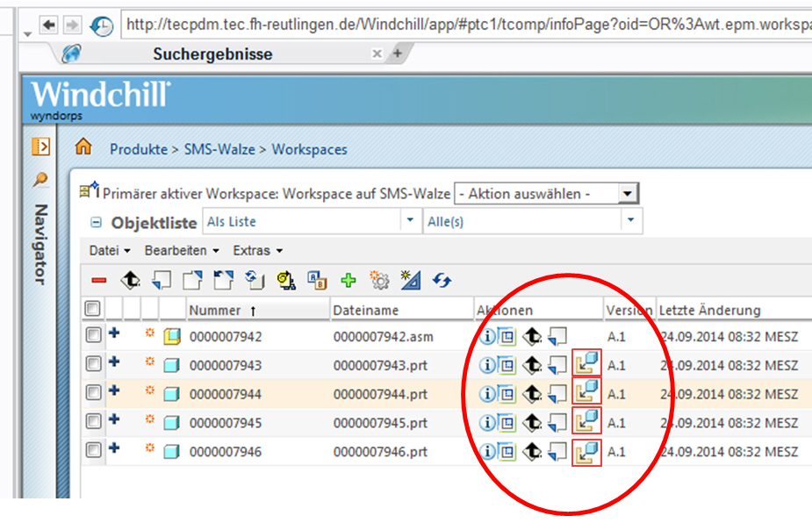This screenshot has width=812, height=523.
Task: Click the red minus remove icon in toolbar
Action: click(99, 281)
